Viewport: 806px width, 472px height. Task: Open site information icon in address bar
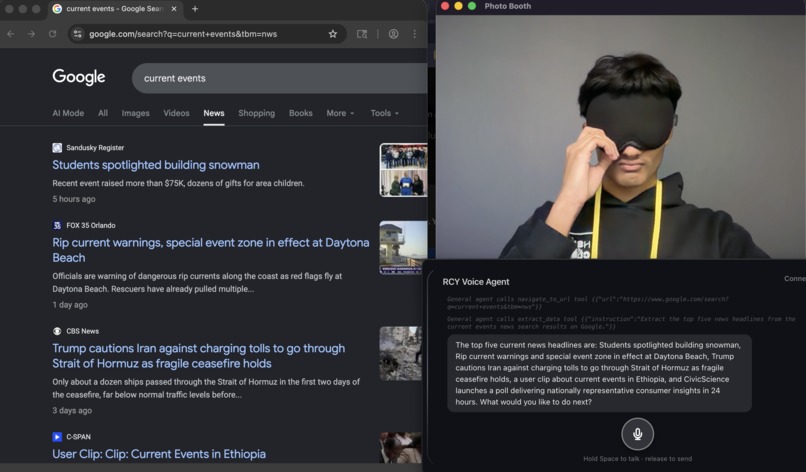(x=78, y=34)
